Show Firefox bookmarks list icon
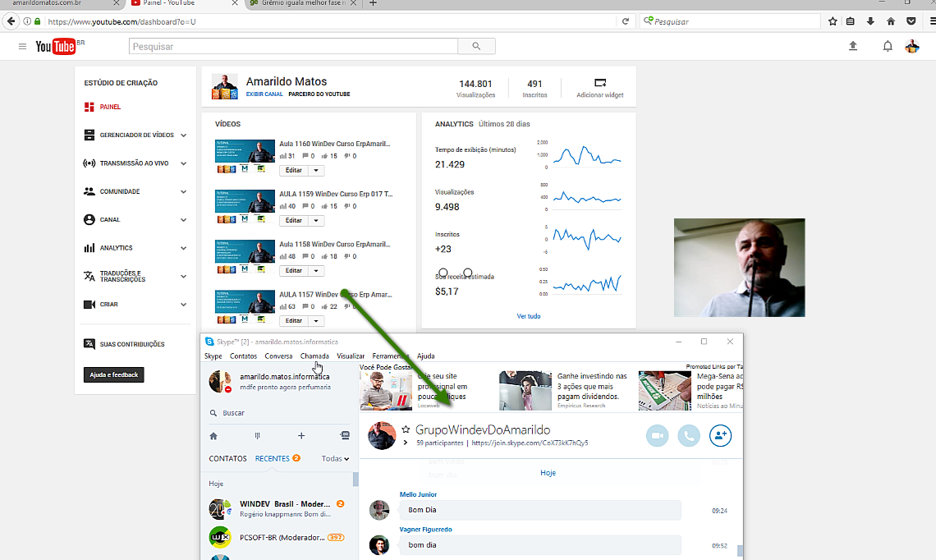This screenshot has height=560, width=936. point(851,21)
